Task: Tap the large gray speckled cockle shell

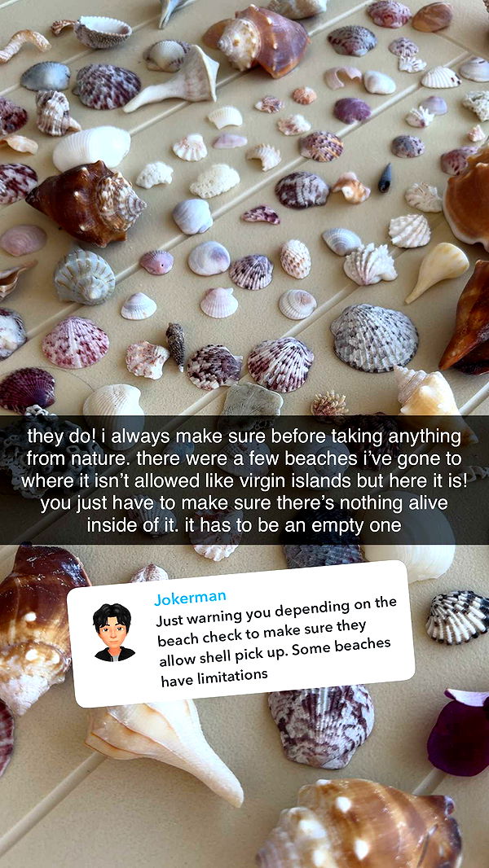Action: point(374,337)
